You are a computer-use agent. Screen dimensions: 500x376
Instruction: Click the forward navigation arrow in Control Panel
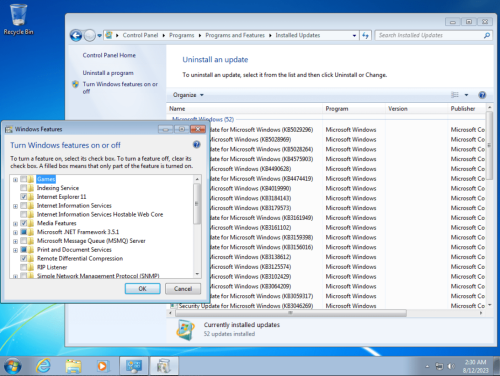click(x=90, y=35)
